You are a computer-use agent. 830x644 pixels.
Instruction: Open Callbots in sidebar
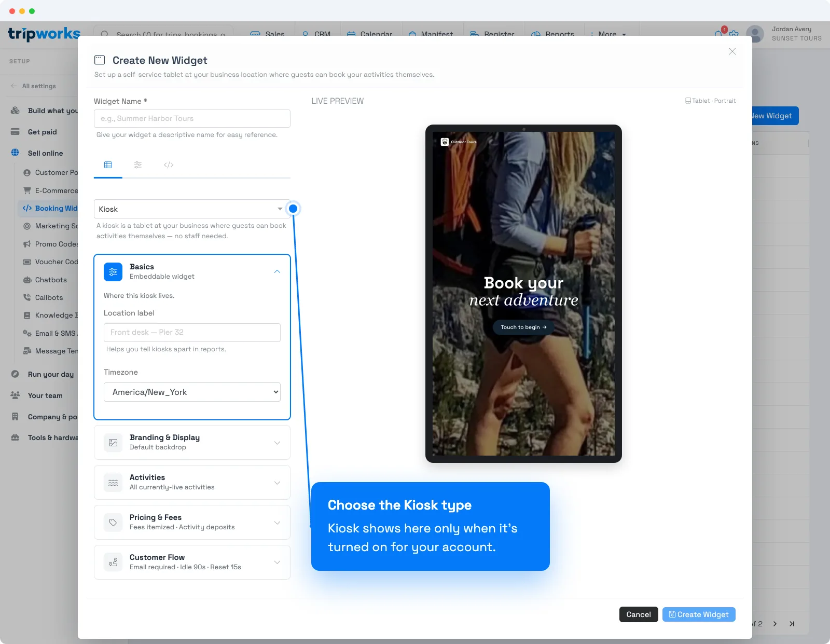[x=49, y=297]
